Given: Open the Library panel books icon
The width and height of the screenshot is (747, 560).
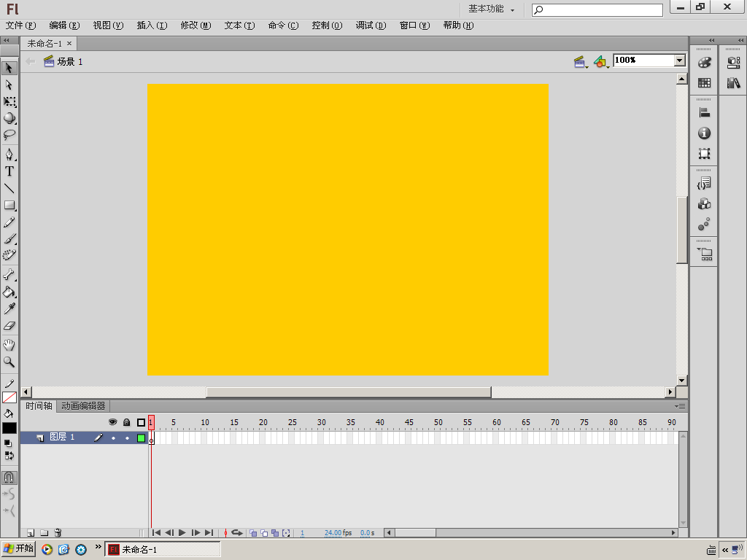Looking at the screenshot, I should click(734, 83).
